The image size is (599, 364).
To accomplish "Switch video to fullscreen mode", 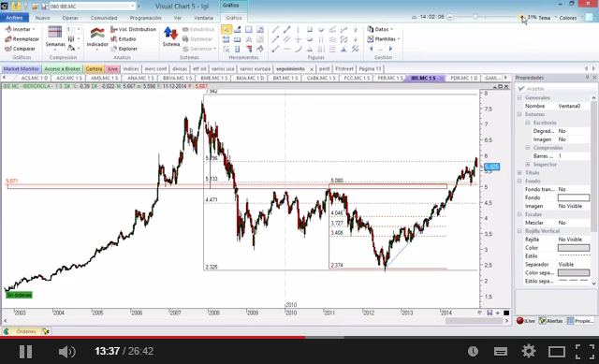I will click(584, 352).
